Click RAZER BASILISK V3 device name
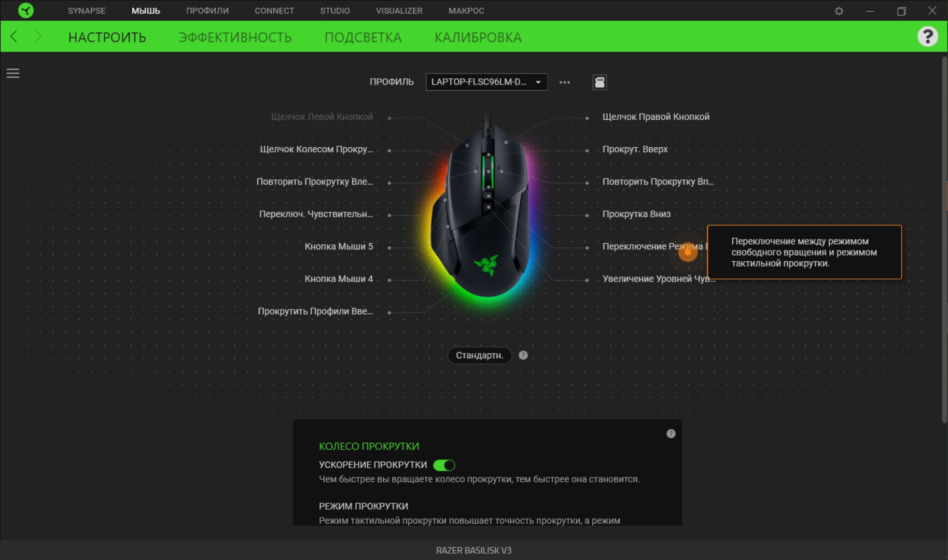The height and width of the screenshot is (560, 948). [x=473, y=550]
